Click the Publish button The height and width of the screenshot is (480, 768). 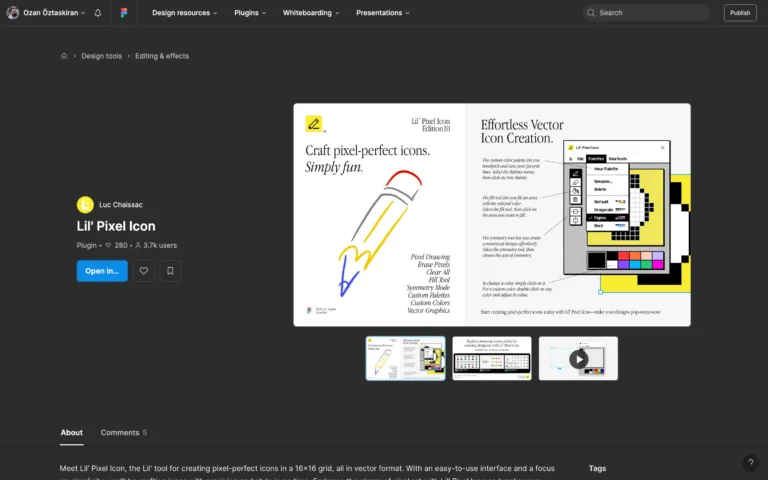[740, 13]
